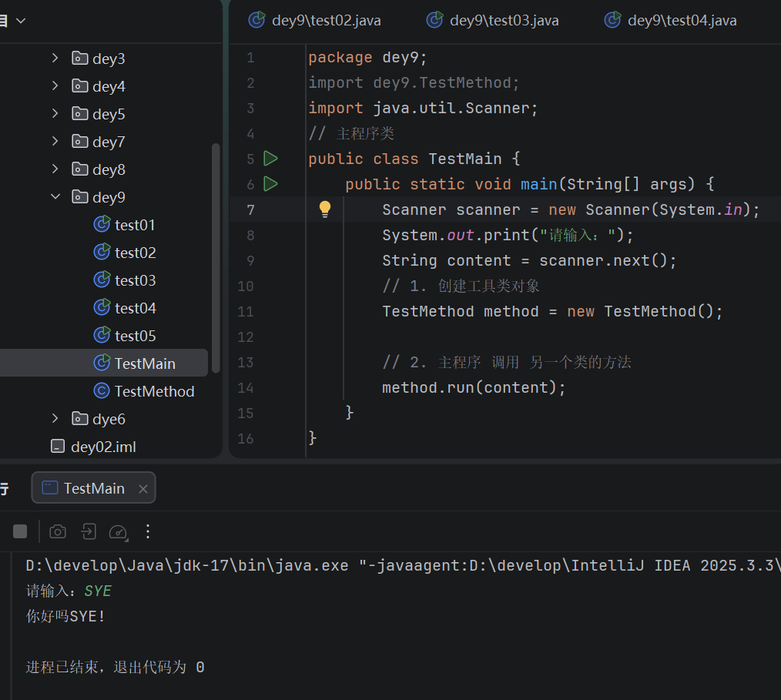Expand the dey5 folder
The width and height of the screenshot is (781, 700).
click(x=55, y=114)
